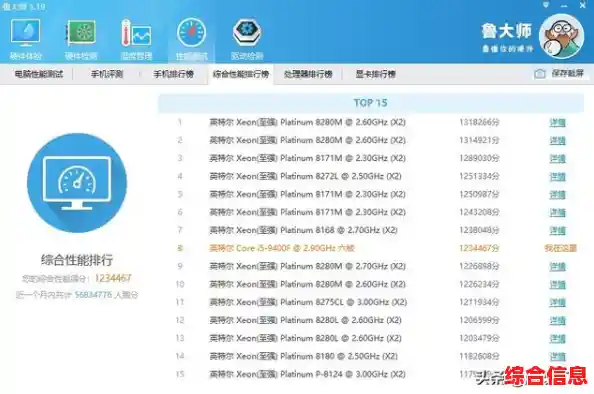Close the 鲁大师 window
The height and width of the screenshot is (394, 594).
583,5
